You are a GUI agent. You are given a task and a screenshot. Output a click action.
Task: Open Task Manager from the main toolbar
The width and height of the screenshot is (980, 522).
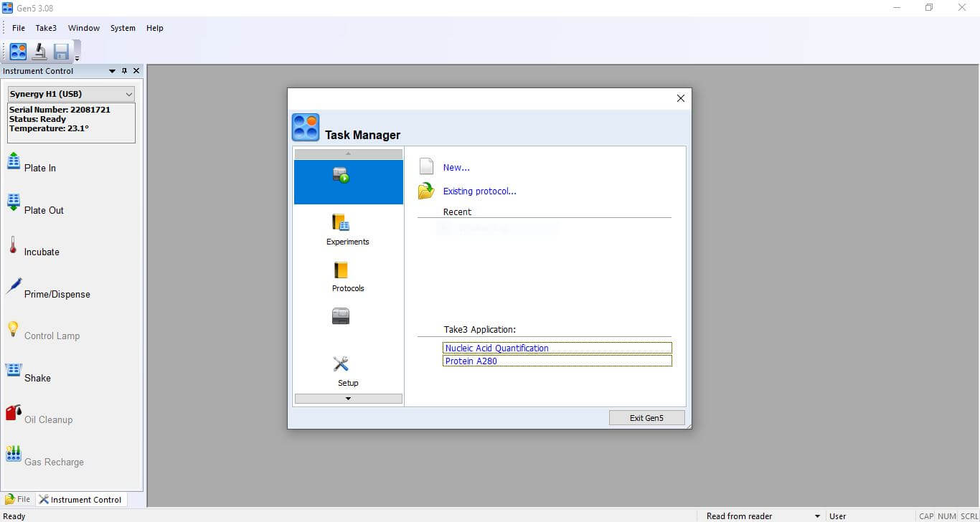click(x=18, y=51)
